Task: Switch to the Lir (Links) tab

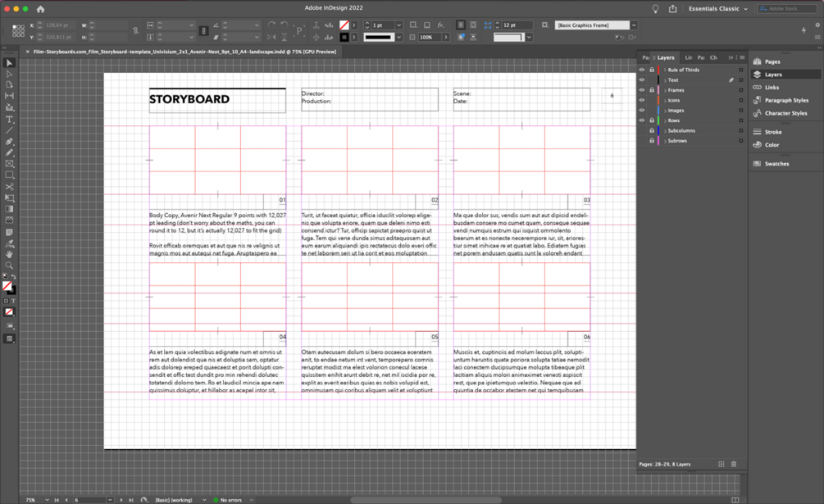Action: (x=689, y=57)
